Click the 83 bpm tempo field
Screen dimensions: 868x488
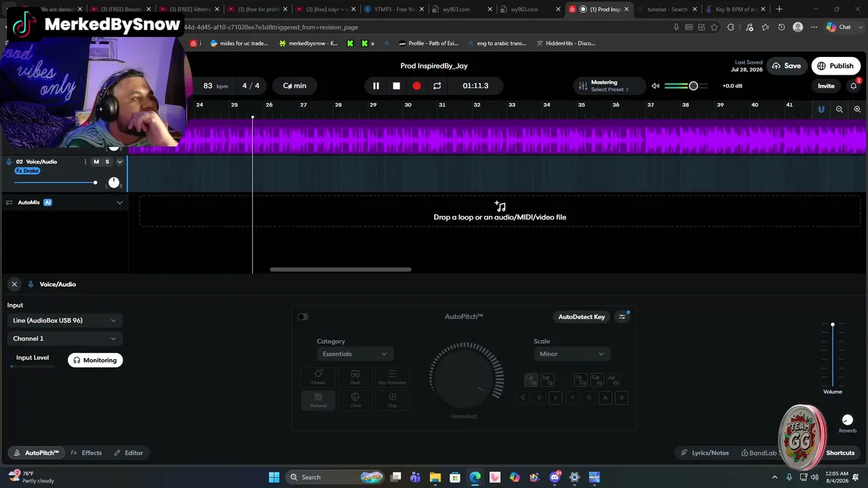click(x=215, y=86)
